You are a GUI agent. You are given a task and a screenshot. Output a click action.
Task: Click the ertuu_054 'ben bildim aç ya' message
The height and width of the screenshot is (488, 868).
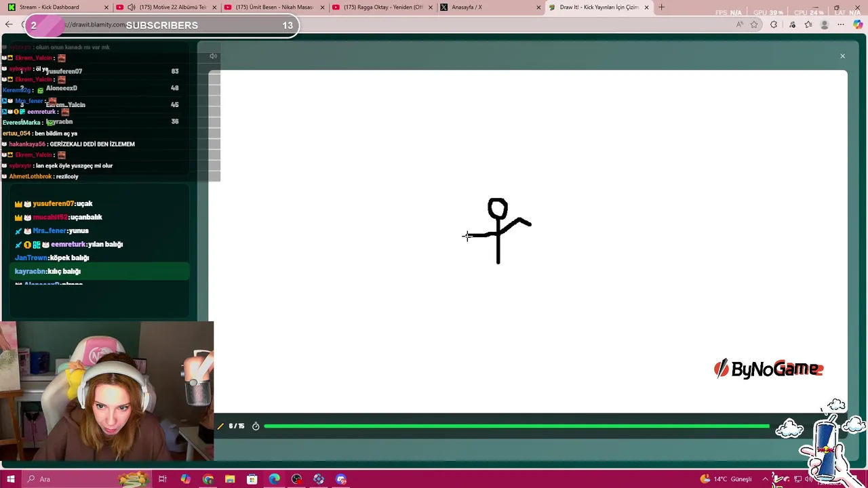[x=41, y=133]
